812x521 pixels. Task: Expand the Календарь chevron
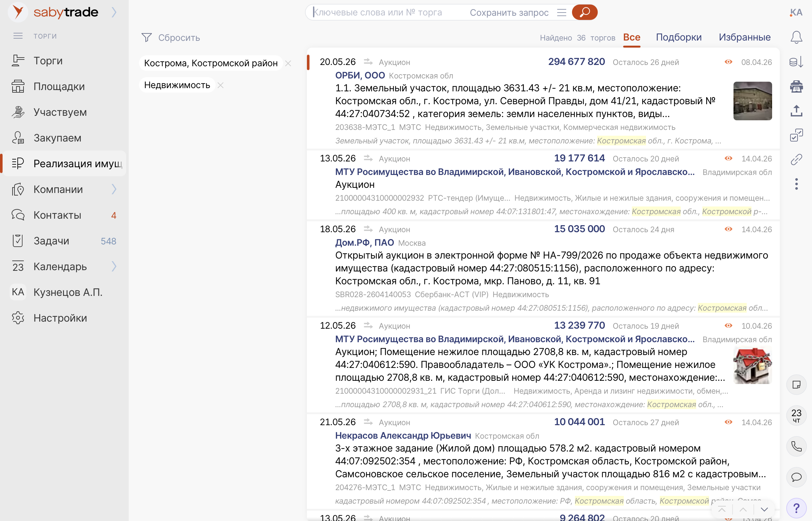[114, 266]
